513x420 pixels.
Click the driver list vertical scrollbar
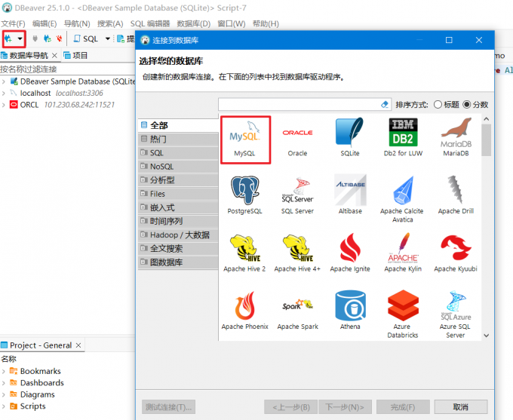point(487,140)
